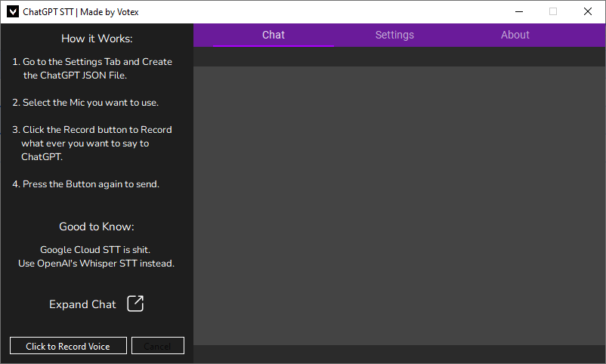This screenshot has height=364, width=606.
Task: Click step 2 Select the Mic text
Action: point(85,103)
